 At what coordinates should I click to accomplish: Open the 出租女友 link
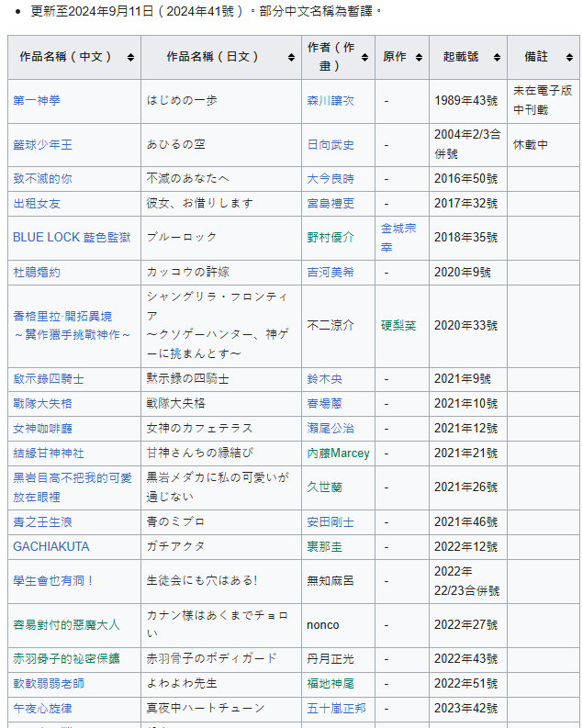pos(37,204)
